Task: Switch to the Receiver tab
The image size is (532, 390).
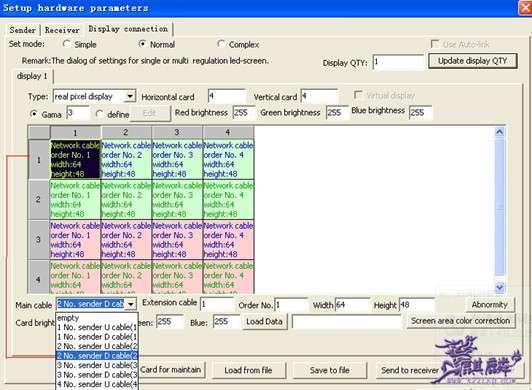Action: coord(62,30)
